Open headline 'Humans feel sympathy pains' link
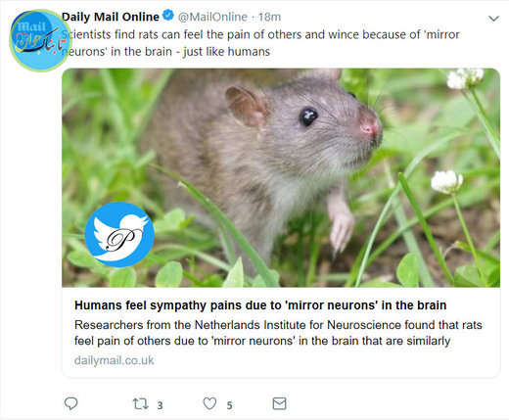 [260, 305]
